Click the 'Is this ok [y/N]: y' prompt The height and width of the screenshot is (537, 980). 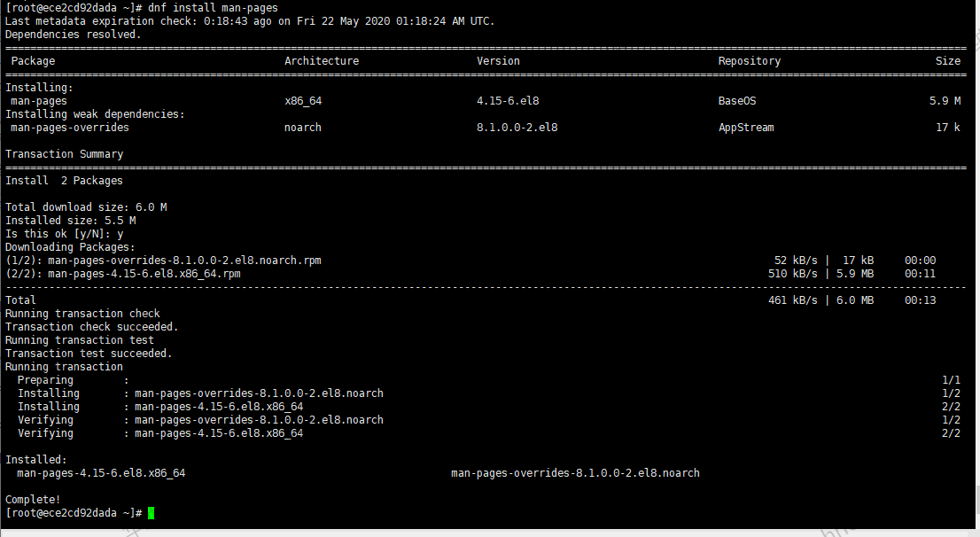tap(65, 234)
